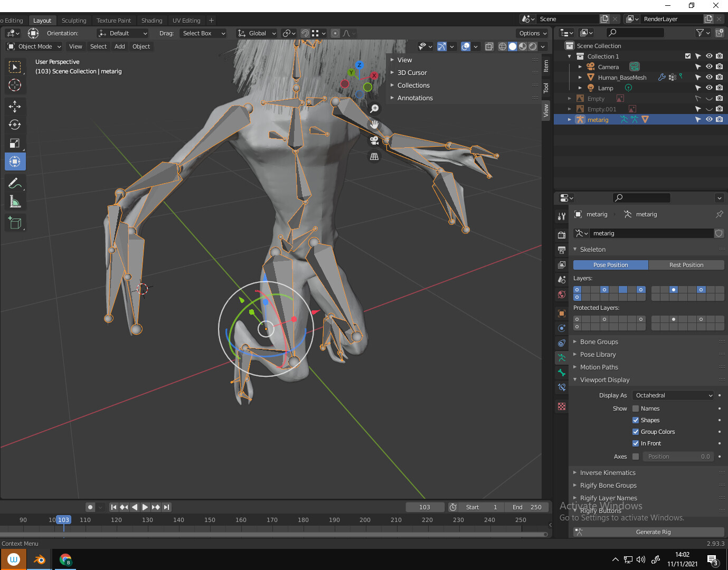Open the Add menu in the viewport header
This screenshot has width=728, height=570.
[x=119, y=46]
